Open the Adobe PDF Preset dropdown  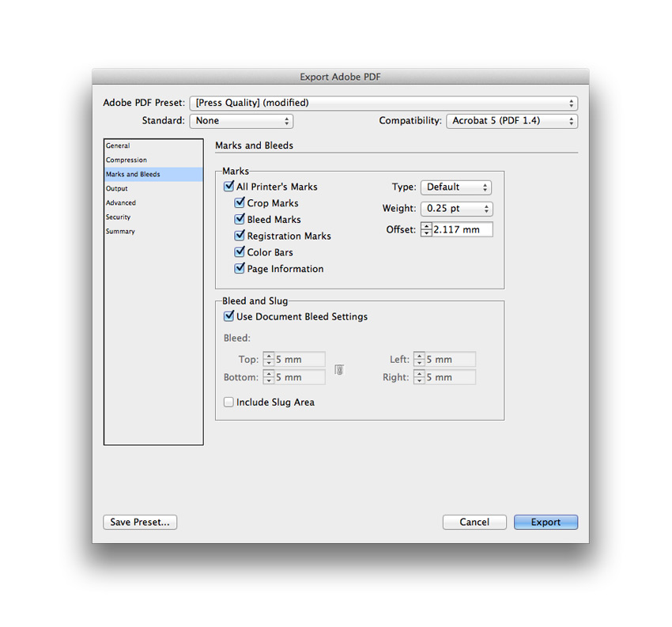tap(383, 103)
